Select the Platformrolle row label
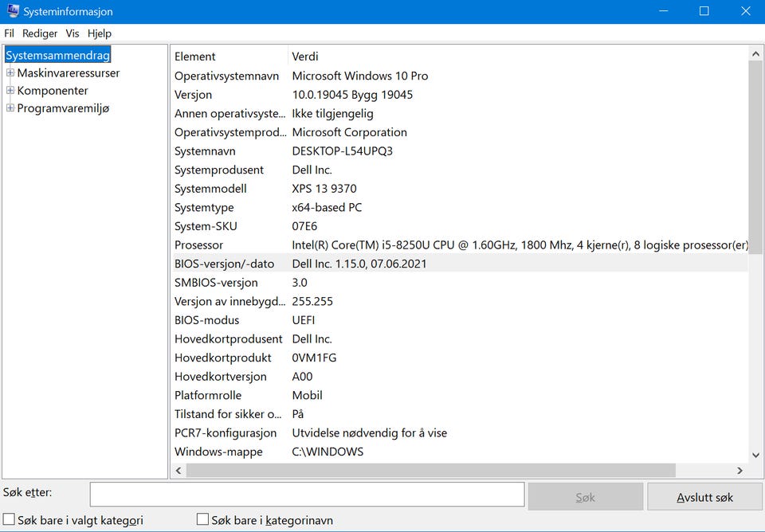The image size is (765, 532). pos(208,395)
